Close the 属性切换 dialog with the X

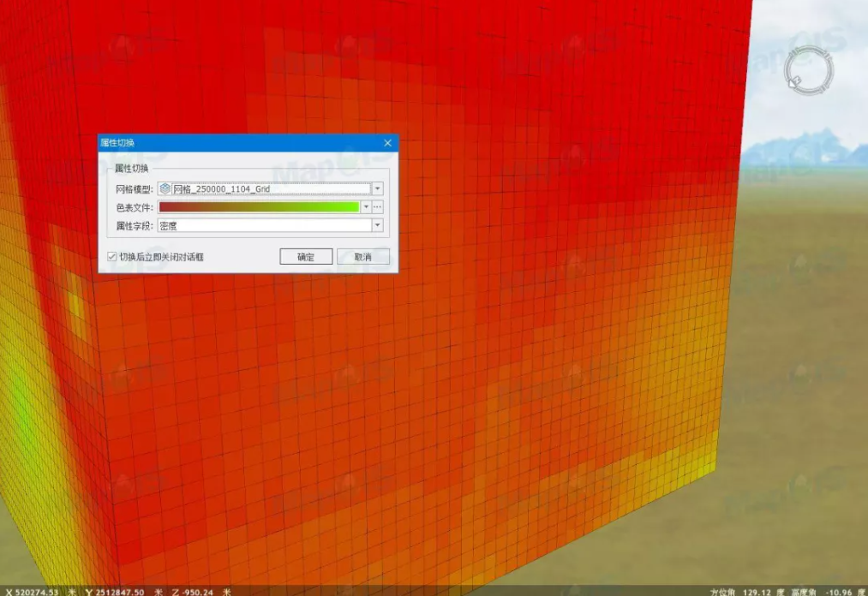point(387,143)
